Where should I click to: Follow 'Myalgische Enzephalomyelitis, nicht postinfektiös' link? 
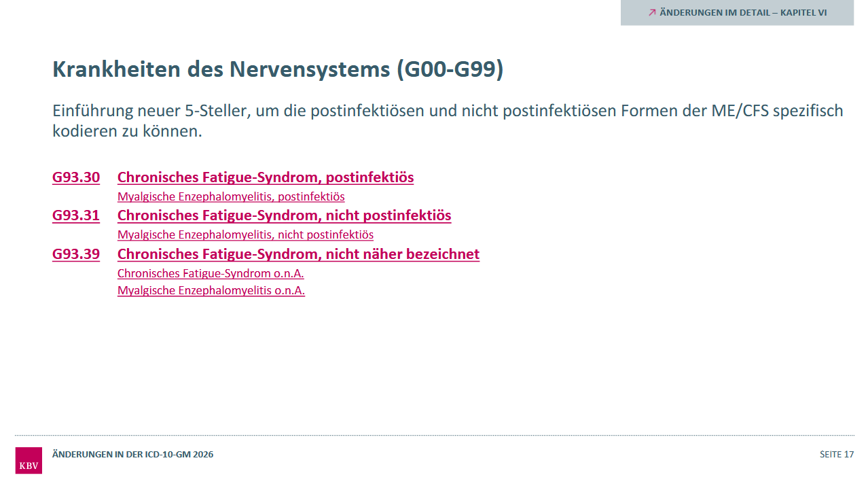[245, 234]
